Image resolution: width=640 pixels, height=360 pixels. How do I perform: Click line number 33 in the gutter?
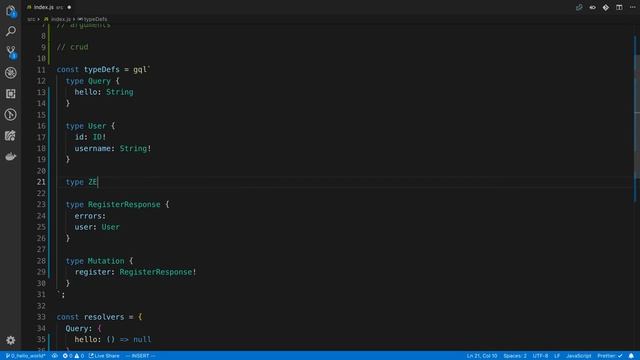pos(41,317)
